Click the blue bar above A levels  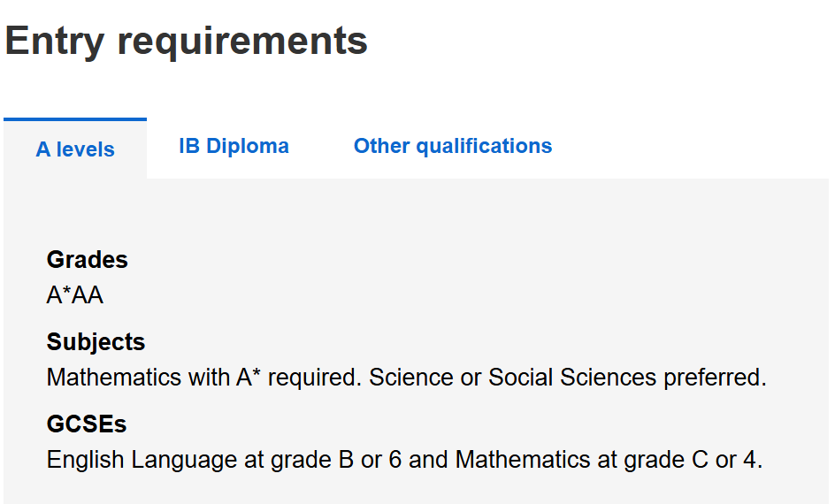(x=75, y=119)
